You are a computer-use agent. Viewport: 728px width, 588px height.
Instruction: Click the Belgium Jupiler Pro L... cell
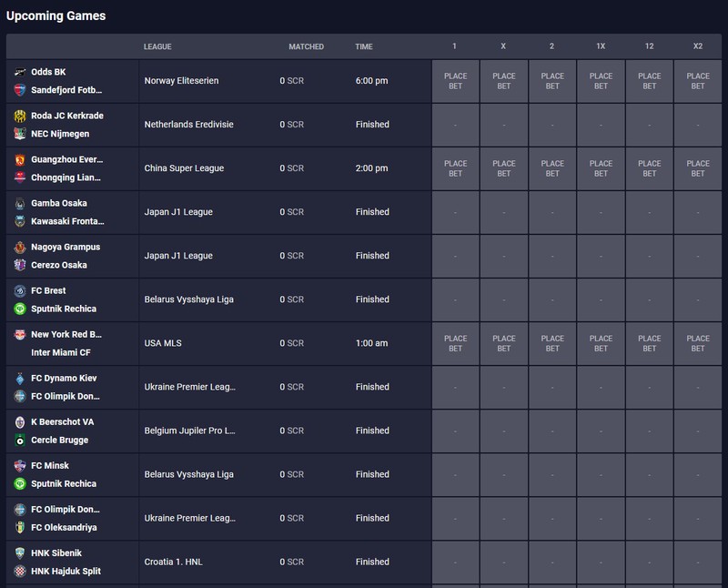[190, 431]
